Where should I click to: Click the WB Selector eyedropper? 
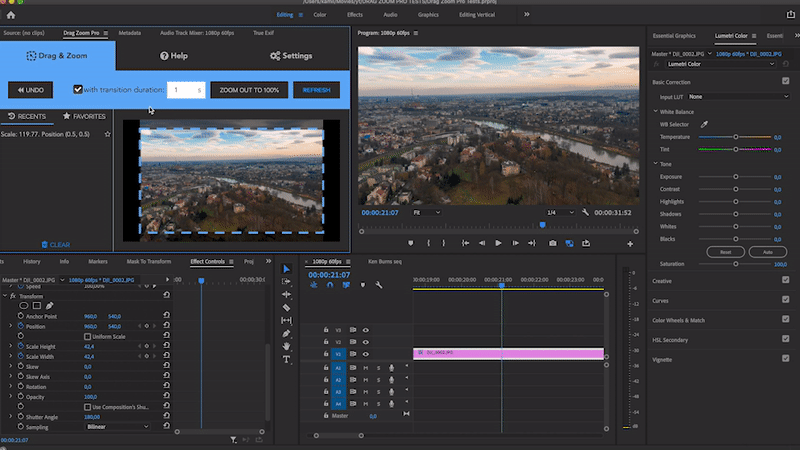coord(703,124)
